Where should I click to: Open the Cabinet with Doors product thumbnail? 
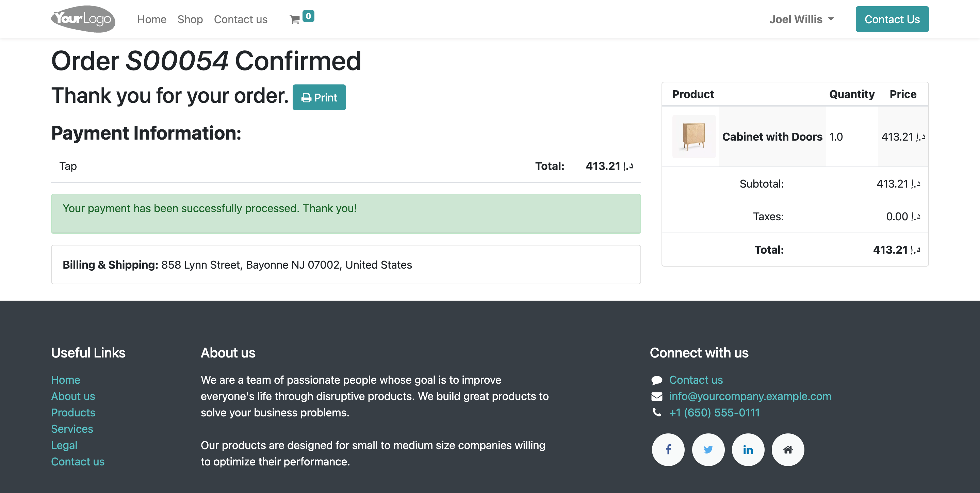click(694, 136)
